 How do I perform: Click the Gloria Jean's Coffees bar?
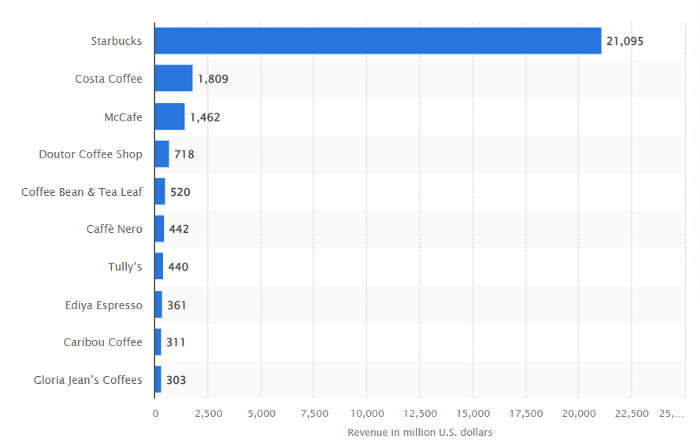point(158,379)
